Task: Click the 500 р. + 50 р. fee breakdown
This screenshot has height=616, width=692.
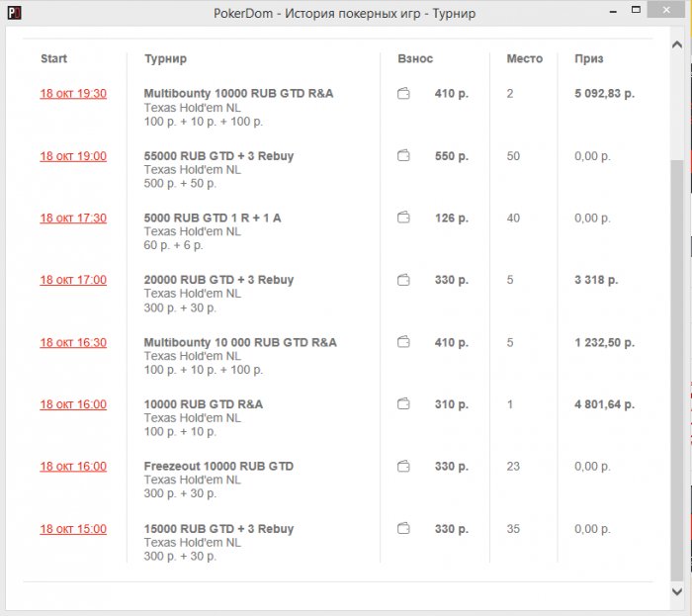Action: pyautogui.click(x=180, y=184)
